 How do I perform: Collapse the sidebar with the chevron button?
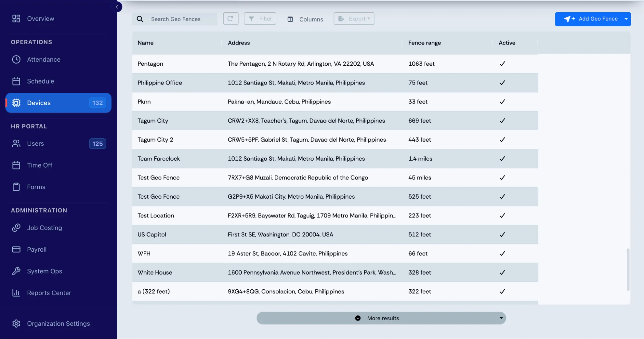117,7
